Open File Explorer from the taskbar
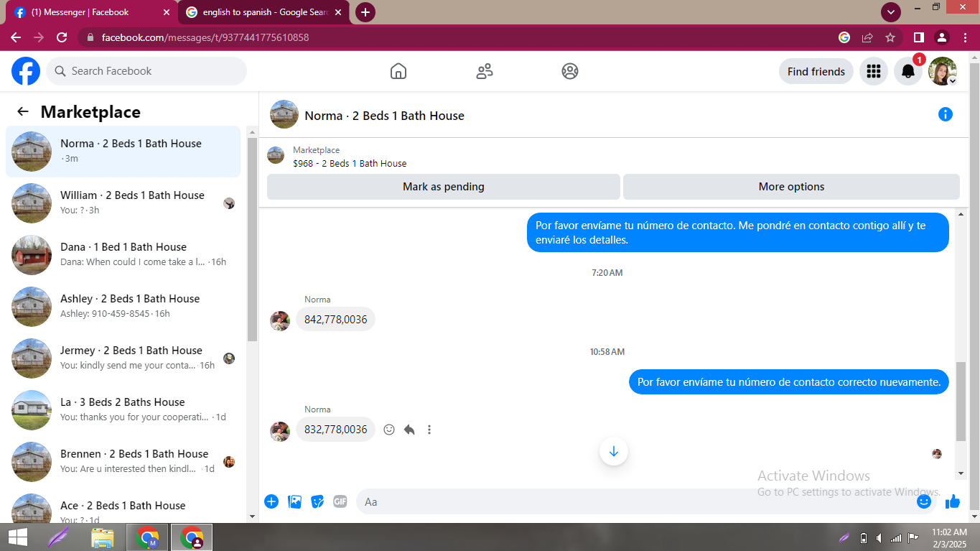The width and height of the screenshot is (980, 551). pyautogui.click(x=103, y=537)
